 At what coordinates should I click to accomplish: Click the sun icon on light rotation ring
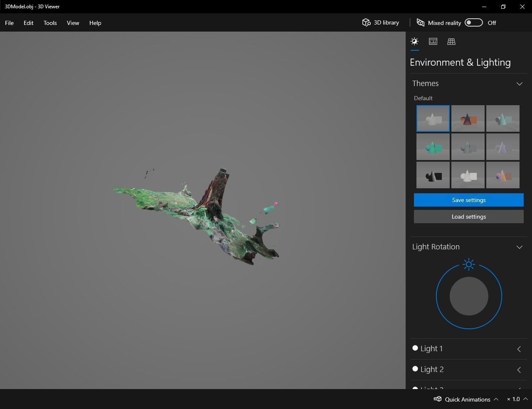(x=469, y=264)
